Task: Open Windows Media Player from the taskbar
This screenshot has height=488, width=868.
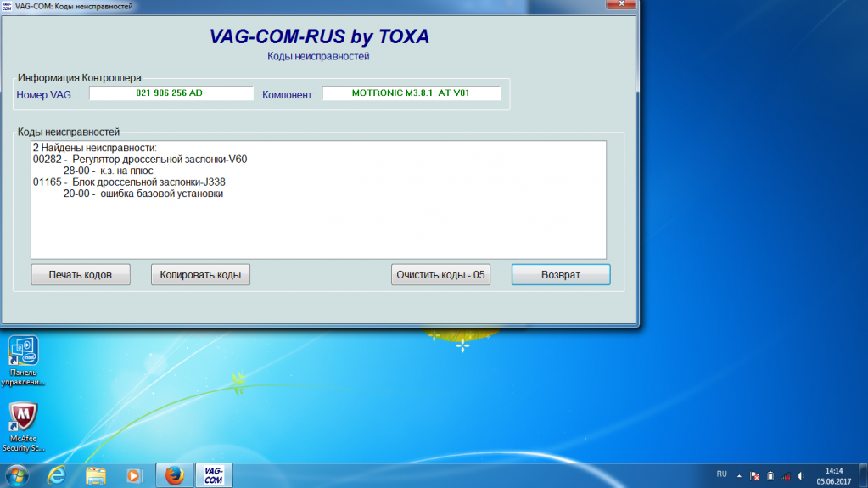Action: 133,474
